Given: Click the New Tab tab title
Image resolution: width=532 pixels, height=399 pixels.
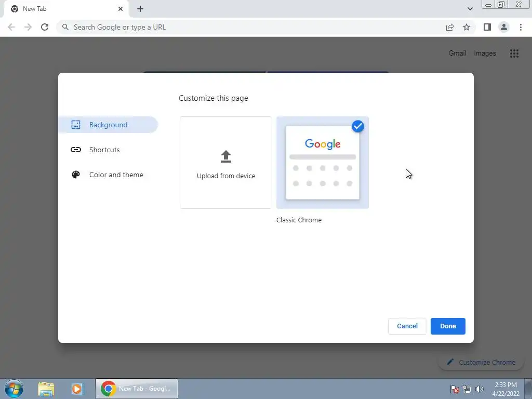Looking at the screenshot, I should (35, 9).
